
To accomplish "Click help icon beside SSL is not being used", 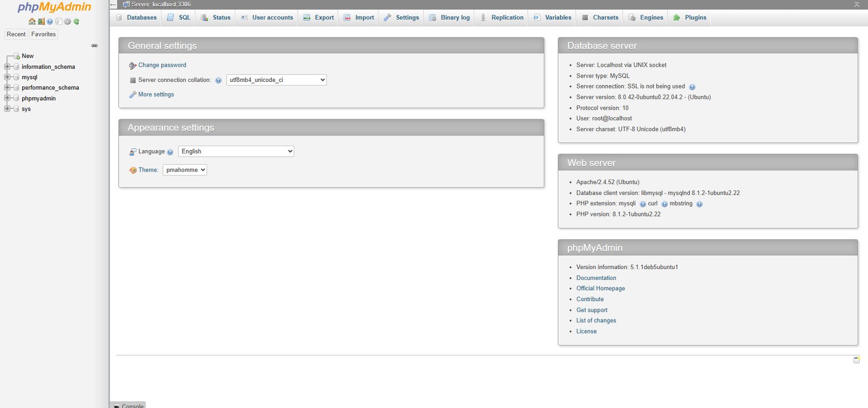I will pyautogui.click(x=692, y=87).
